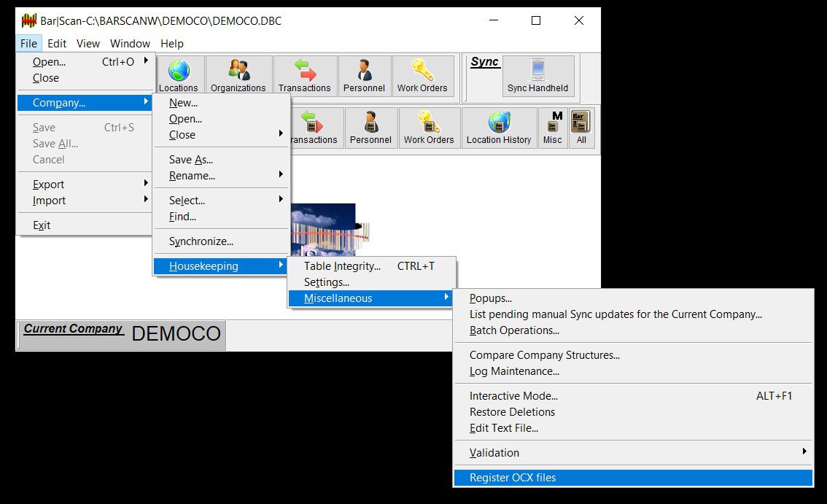This screenshot has width=827, height=504.
Task: Choose Synchronize... in Company submenu
Action: click(x=222, y=241)
